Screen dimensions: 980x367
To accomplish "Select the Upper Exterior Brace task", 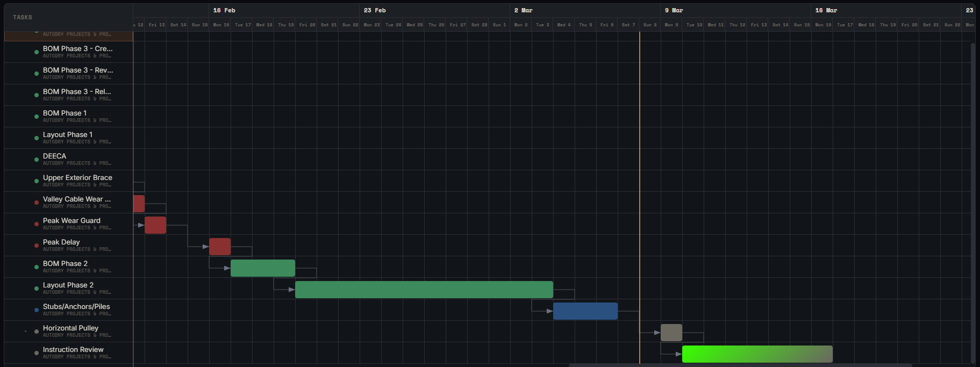I will click(77, 178).
